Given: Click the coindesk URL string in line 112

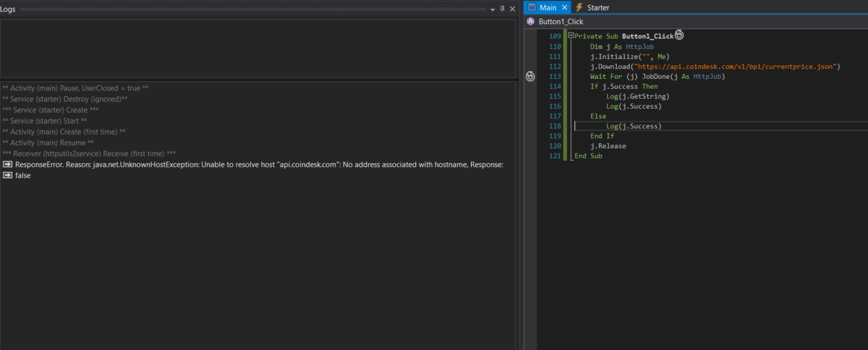Looking at the screenshot, I should pyautogui.click(x=736, y=66).
